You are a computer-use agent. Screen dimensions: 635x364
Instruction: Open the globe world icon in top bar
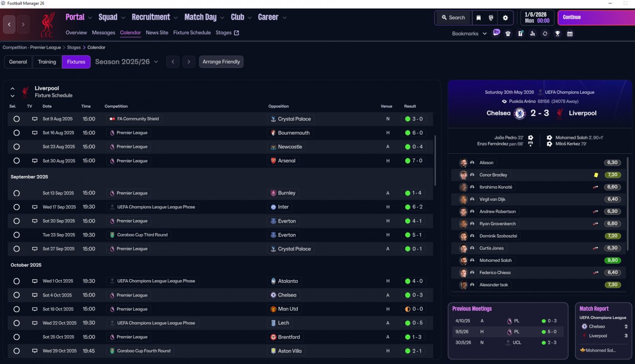(491, 18)
